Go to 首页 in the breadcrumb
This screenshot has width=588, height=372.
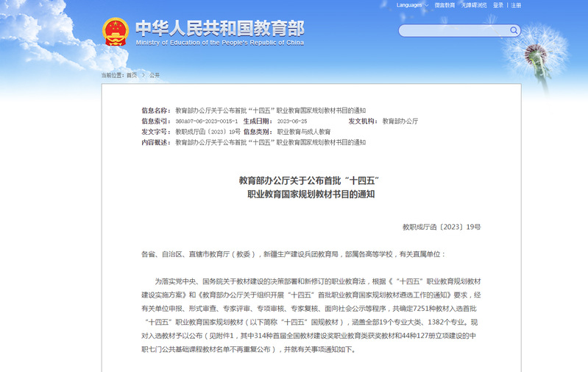click(x=132, y=75)
